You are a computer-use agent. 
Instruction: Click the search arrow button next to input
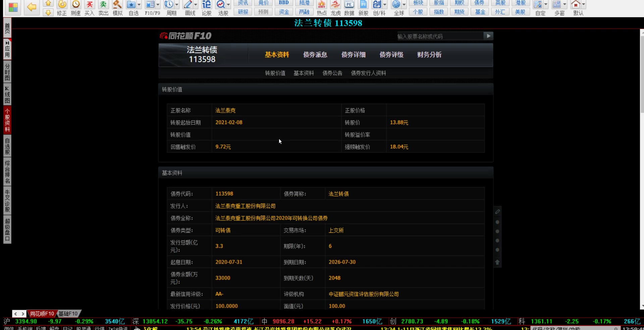(x=488, y=36)
